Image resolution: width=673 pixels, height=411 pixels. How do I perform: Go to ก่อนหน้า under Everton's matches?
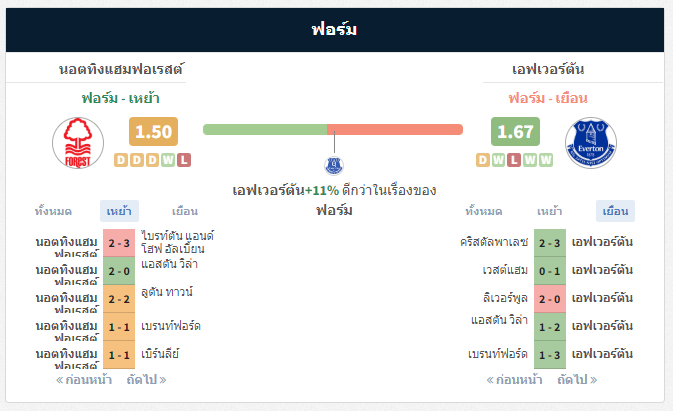pyautogui.click(x=514, y=380)
